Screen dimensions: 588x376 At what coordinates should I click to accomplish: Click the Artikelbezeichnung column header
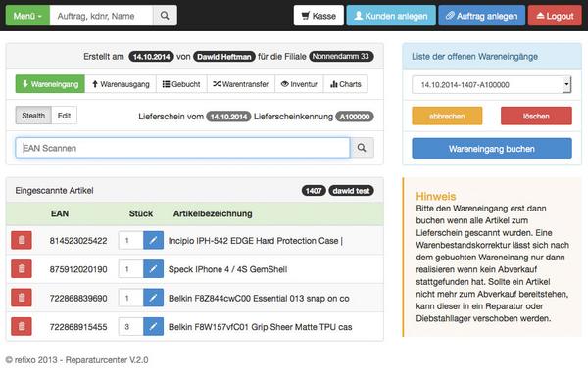213,213
